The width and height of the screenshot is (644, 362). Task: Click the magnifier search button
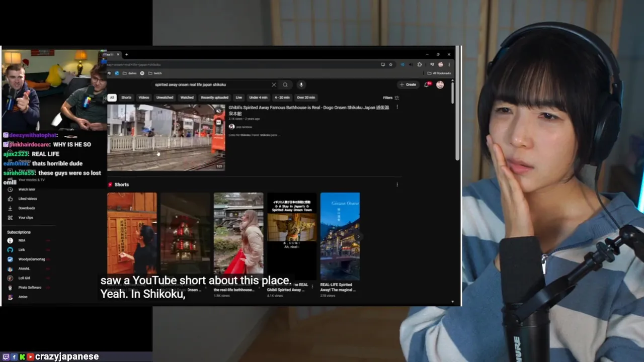(285, 85)
